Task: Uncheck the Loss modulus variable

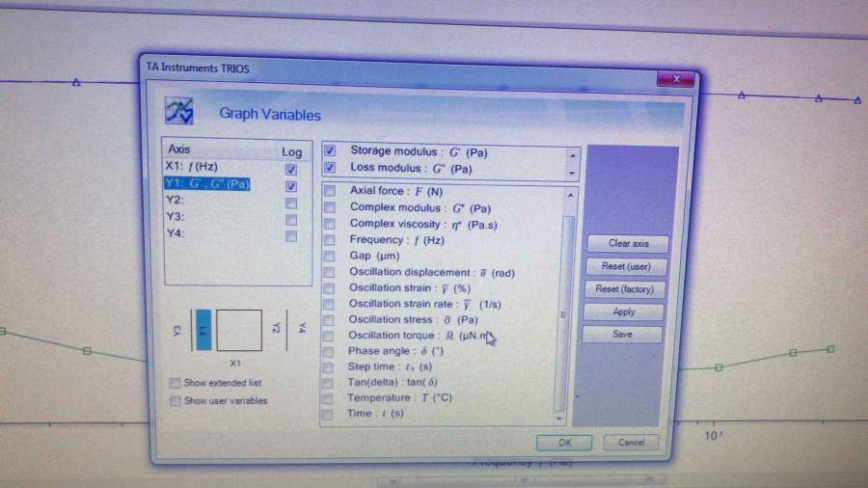Action: click(x=330, y=167)
